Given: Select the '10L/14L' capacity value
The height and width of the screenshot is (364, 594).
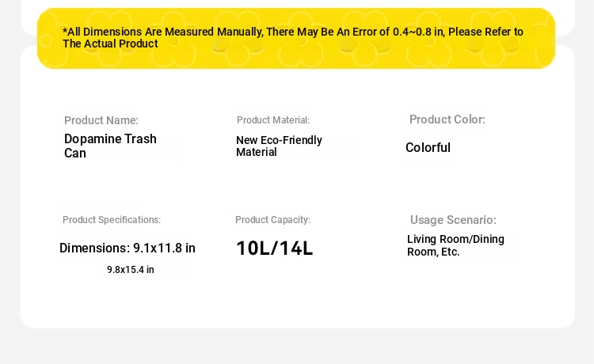Looking at the screenshot, I should [275, 248].
